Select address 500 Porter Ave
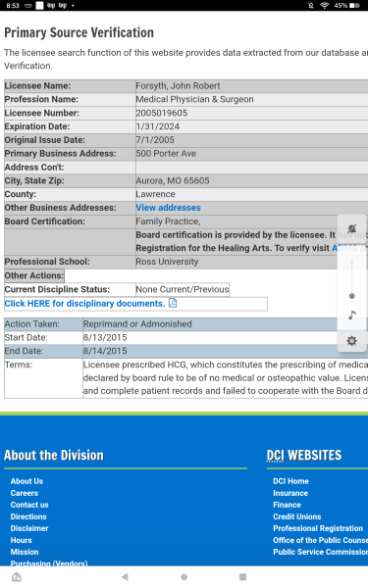The width and height of the screenshot is (368, 588). pyautogui.click(x=166, y=154)
